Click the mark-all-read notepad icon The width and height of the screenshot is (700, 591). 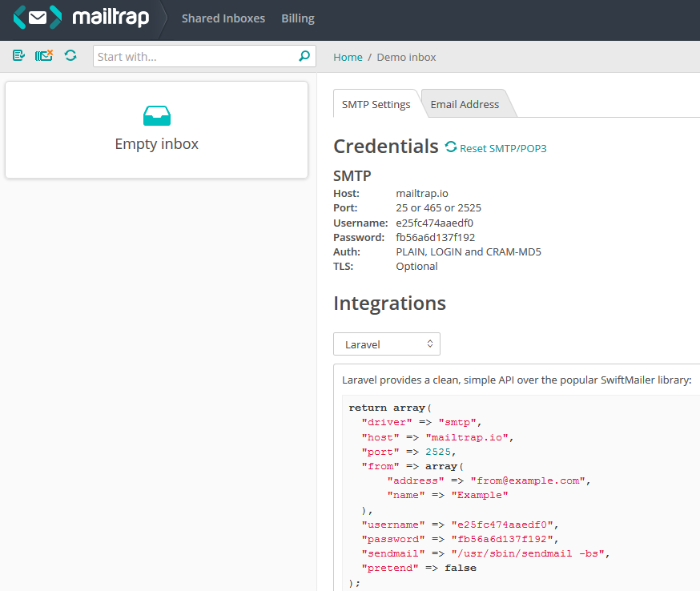(x=19, y=55)
